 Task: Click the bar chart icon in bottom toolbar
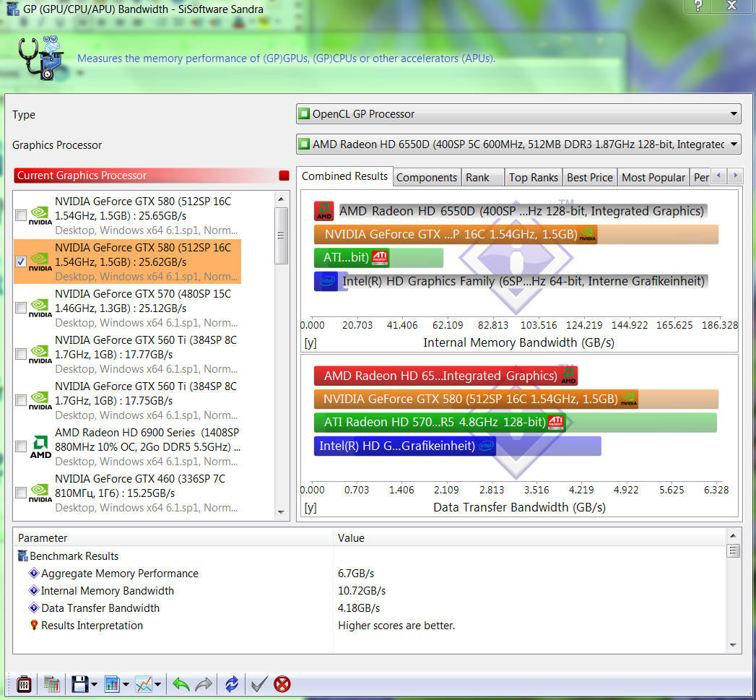click(x=113, y=684)
